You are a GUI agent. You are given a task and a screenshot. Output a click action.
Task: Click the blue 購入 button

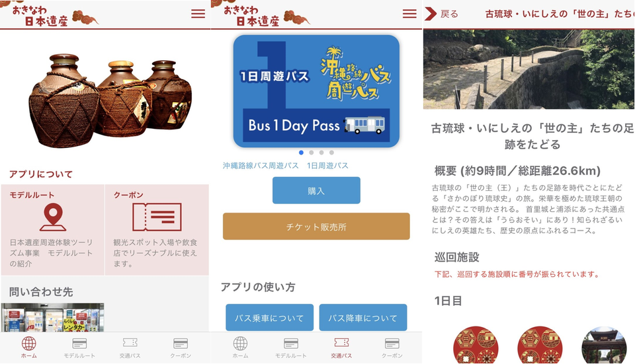coord(316,190)
